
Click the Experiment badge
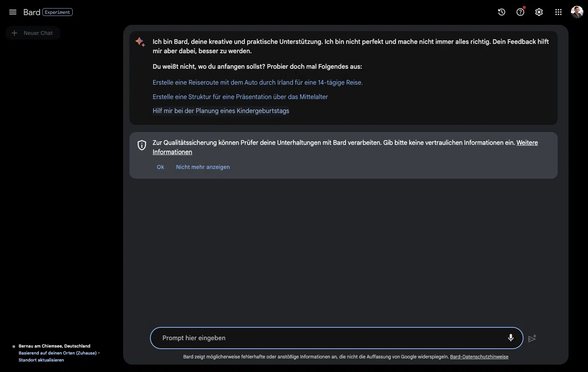(57, 12)
